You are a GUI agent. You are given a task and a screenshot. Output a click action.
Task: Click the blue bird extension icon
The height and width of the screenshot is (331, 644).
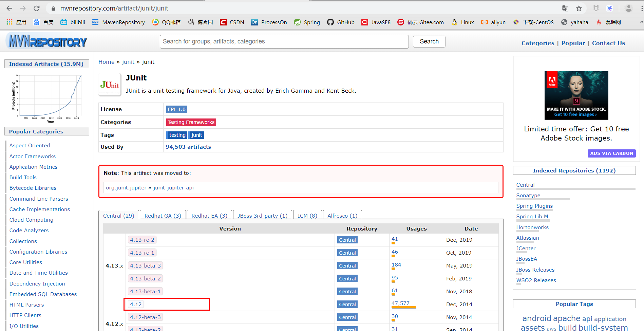click(610, 8)
